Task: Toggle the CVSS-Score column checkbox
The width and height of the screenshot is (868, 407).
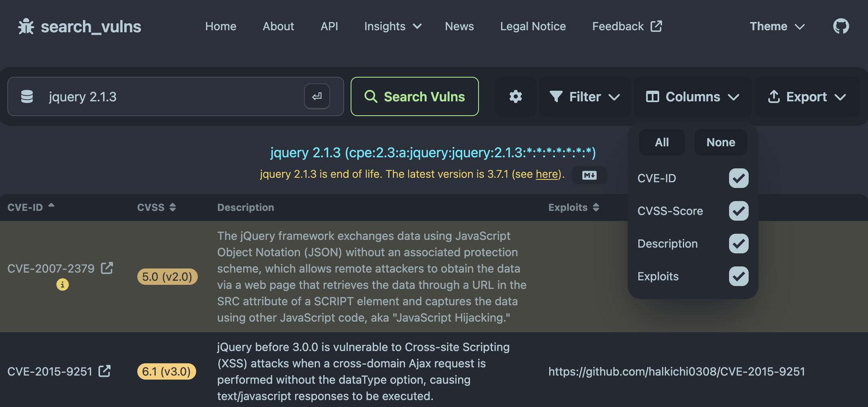Action: (x=738, y=211)
